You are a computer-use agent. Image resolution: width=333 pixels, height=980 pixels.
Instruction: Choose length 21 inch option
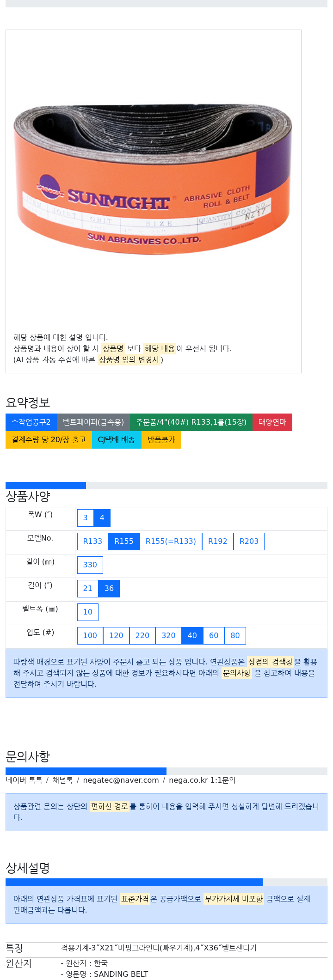pos(88,589)
